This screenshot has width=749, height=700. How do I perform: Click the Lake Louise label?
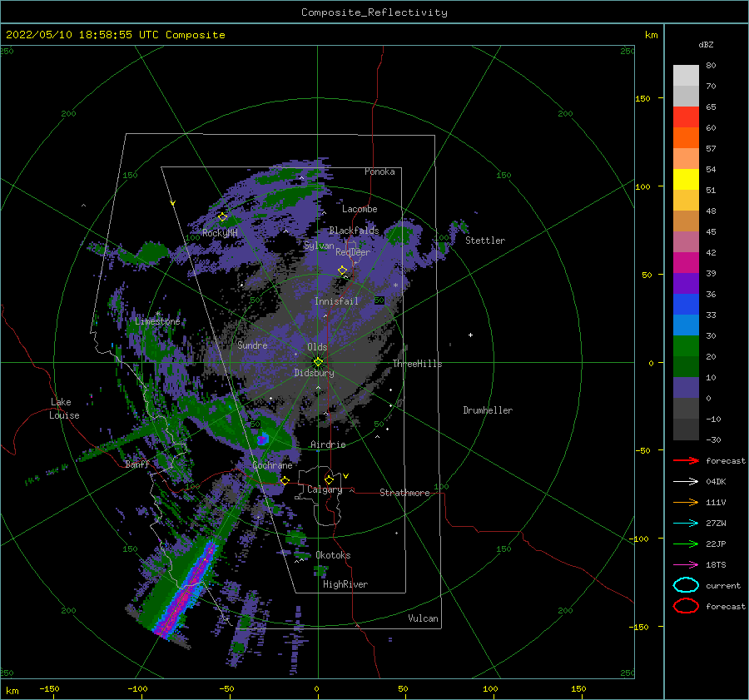(x=64, y=409)
